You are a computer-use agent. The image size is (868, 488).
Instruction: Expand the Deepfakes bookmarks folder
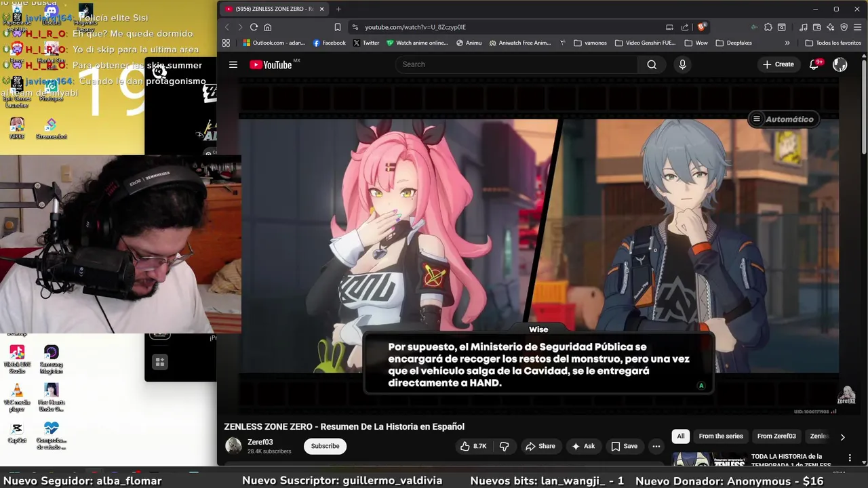[x=734, y=43]
